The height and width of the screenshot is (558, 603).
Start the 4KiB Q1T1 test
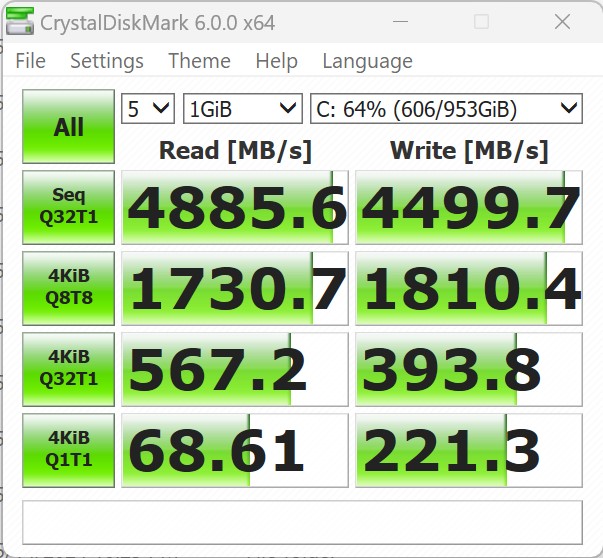coord(68,450)
